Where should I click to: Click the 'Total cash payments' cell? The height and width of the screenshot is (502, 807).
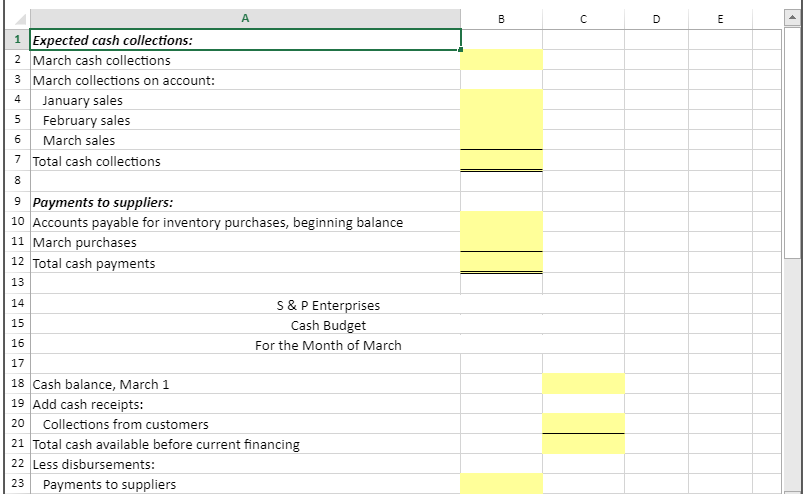click(245, 263)
